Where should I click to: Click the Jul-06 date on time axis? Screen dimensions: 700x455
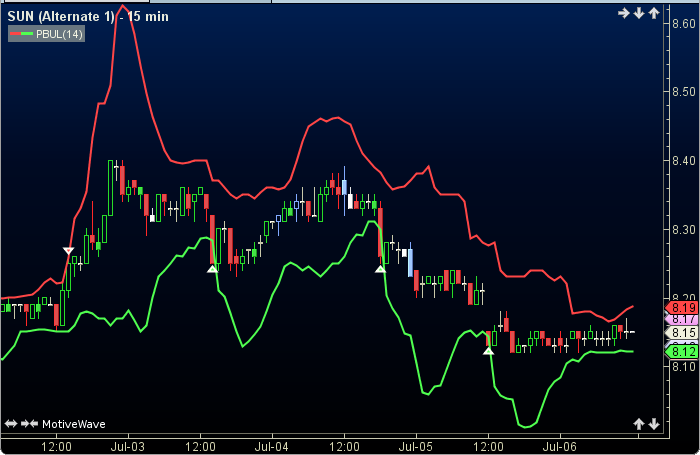pos(560,447)
